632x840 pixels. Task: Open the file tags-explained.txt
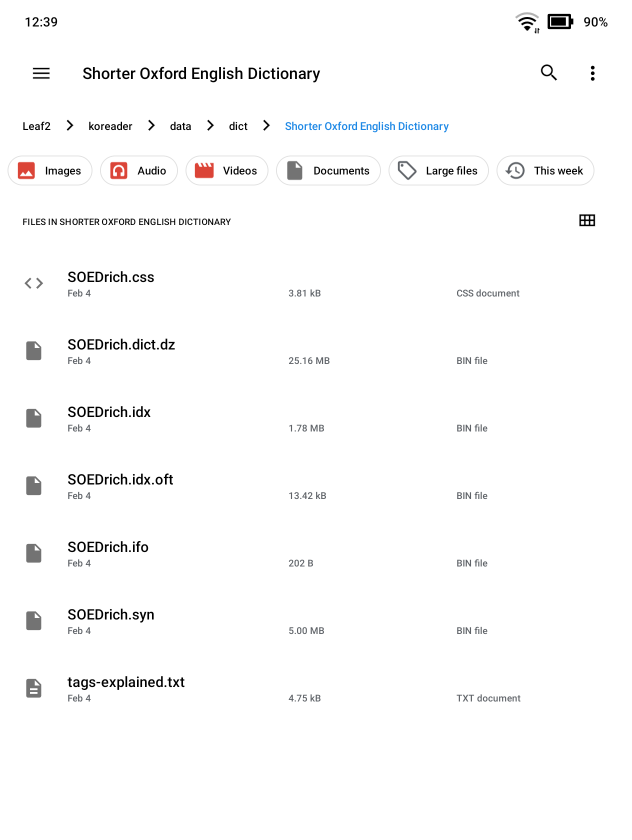point(316,688)
